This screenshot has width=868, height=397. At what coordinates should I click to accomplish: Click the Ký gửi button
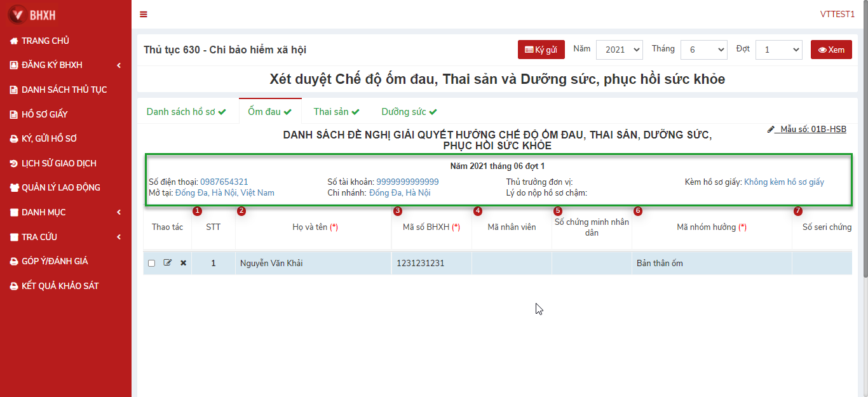[541, 50]
